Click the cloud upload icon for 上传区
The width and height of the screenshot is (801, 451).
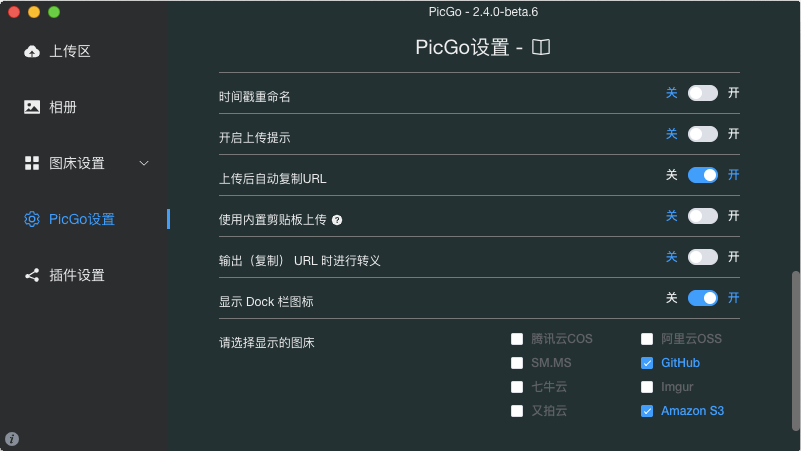click(x=32, y=51)
